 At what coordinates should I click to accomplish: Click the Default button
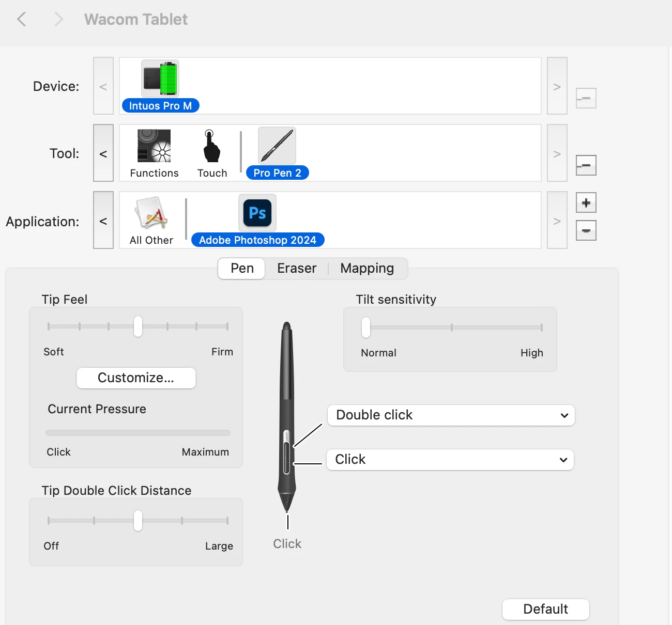(x=545, y=610)
